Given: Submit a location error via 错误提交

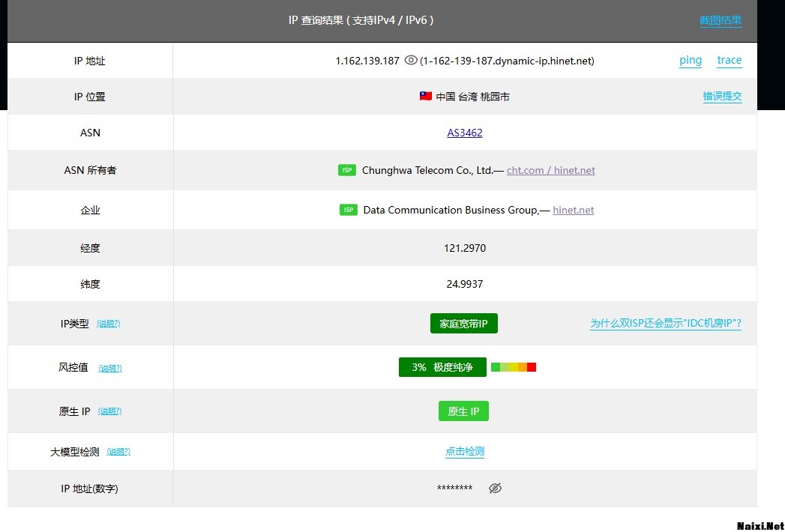Looking at the screenshot, I should click(722, 97).
